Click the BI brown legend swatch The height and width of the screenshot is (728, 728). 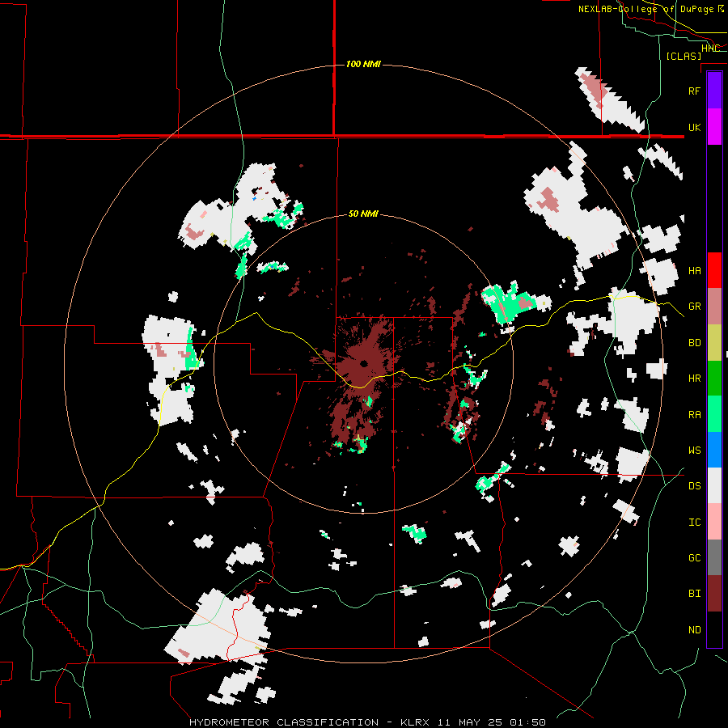point(714,594)
